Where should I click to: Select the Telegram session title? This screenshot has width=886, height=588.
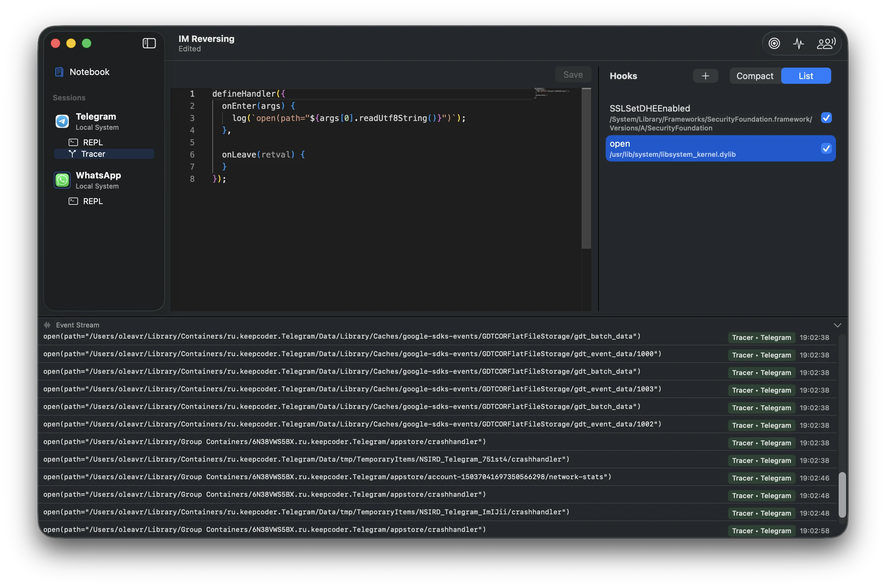click(x=96, y=116)
